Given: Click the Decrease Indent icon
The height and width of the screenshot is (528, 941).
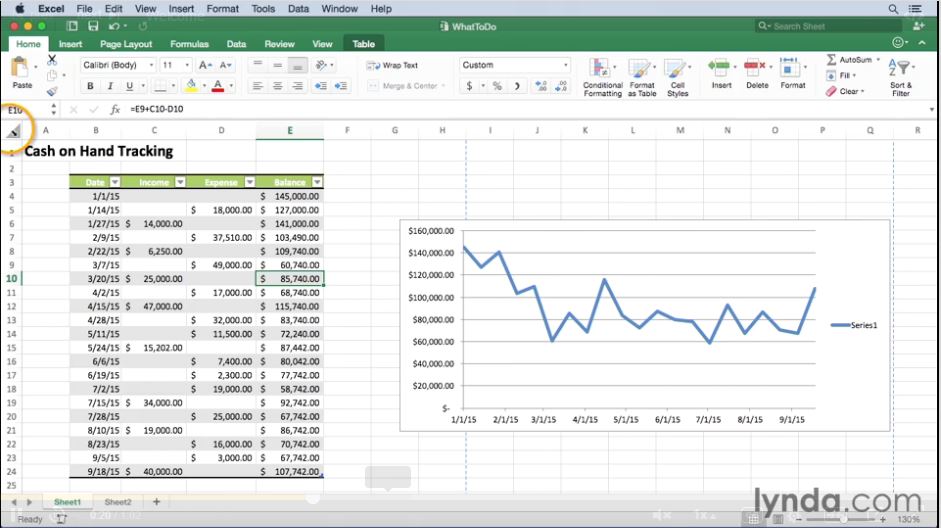Looking at the screenshot, I should [320, 86].
